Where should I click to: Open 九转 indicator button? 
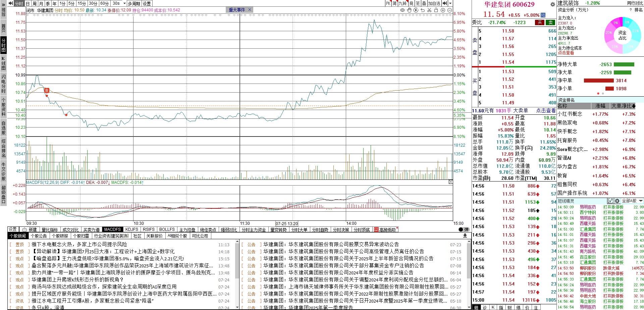point(402,3)
